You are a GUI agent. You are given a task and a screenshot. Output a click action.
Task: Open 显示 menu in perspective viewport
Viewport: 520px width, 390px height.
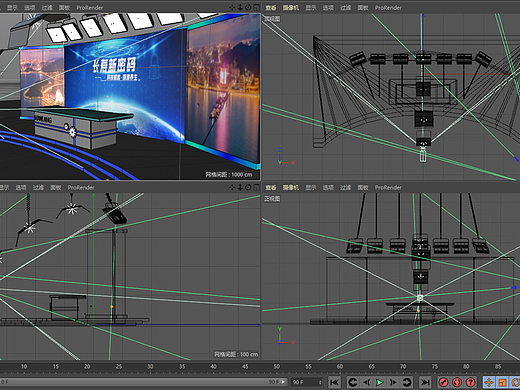tap(12, 7)
